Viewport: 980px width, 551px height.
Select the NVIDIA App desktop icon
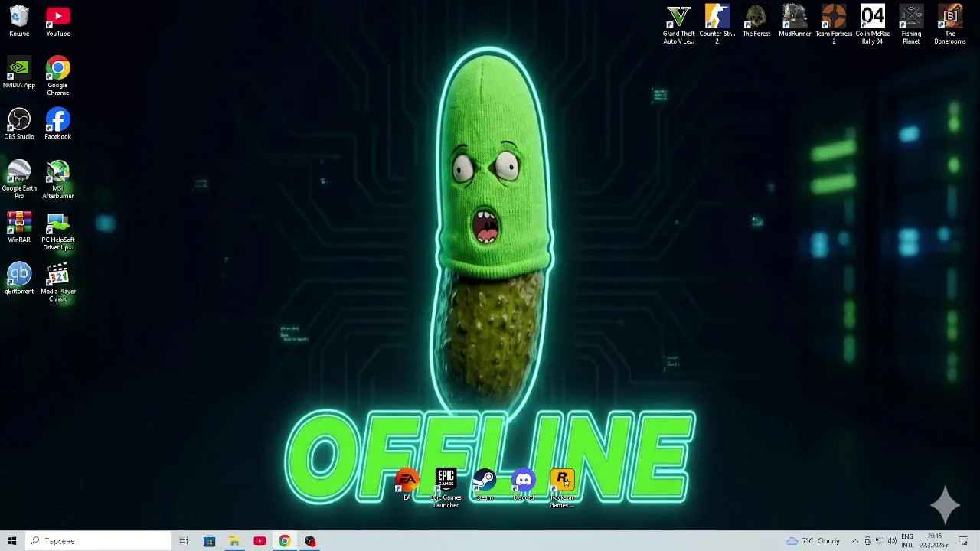pos(19,73)
